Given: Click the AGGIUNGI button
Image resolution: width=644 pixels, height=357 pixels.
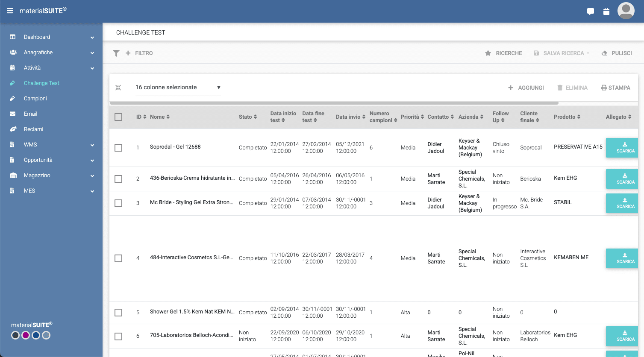Looking at the screenshot, I should tap(526, 88).
